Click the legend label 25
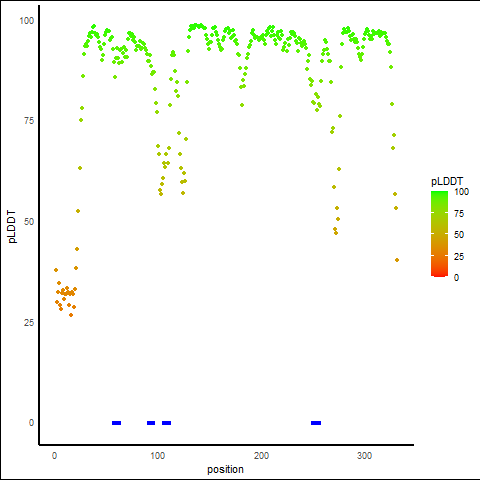 pos(459,256)
